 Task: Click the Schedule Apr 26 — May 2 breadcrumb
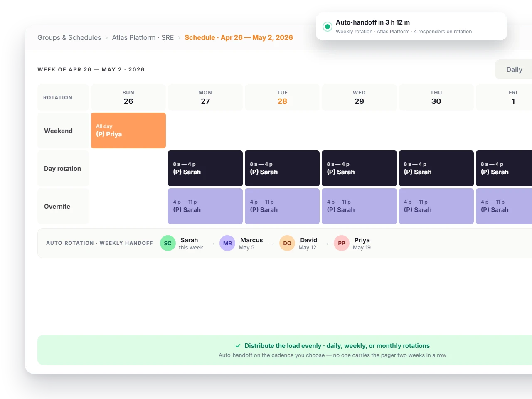coord(239,37)
